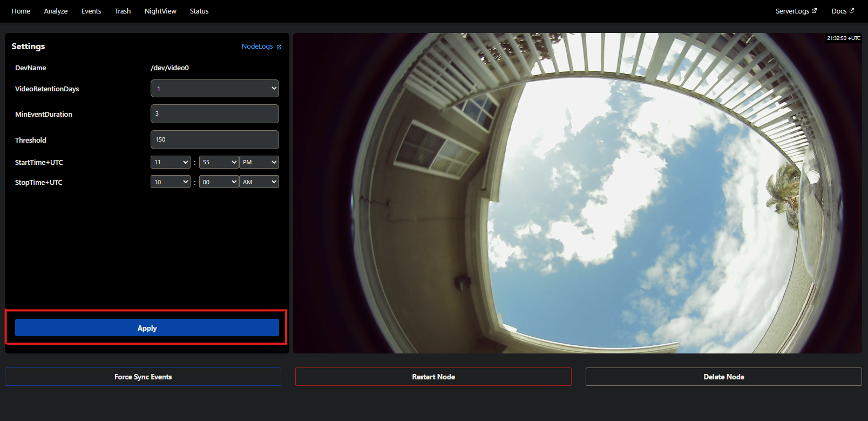Open the StopTime hour dropdown
Image resolution: width=868 pixels, height=421 pixels.
point(170,182)
